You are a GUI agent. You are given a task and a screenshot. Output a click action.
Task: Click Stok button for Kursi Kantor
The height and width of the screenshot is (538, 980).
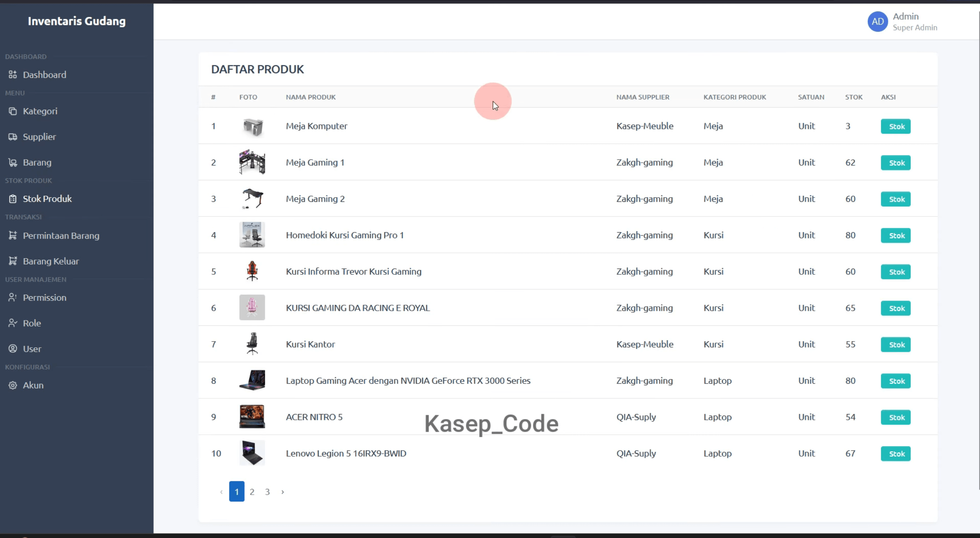click(896, 345)
